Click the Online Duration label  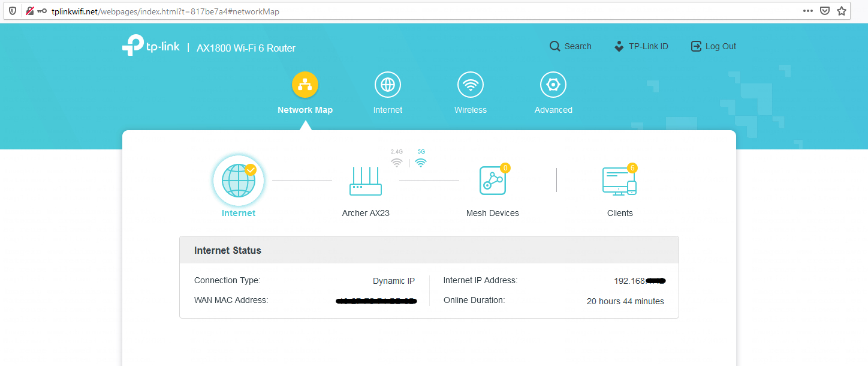coord(474,300)
